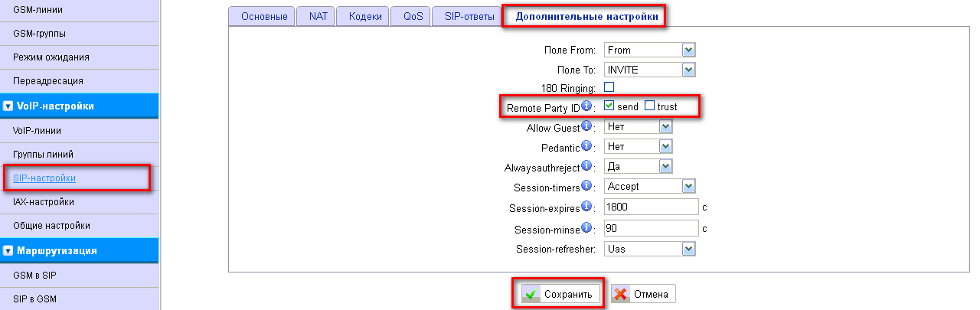The height and width of the screenshot is (310, 980).
Task: Click the Сохранить button
Action: tap(559, 294)
